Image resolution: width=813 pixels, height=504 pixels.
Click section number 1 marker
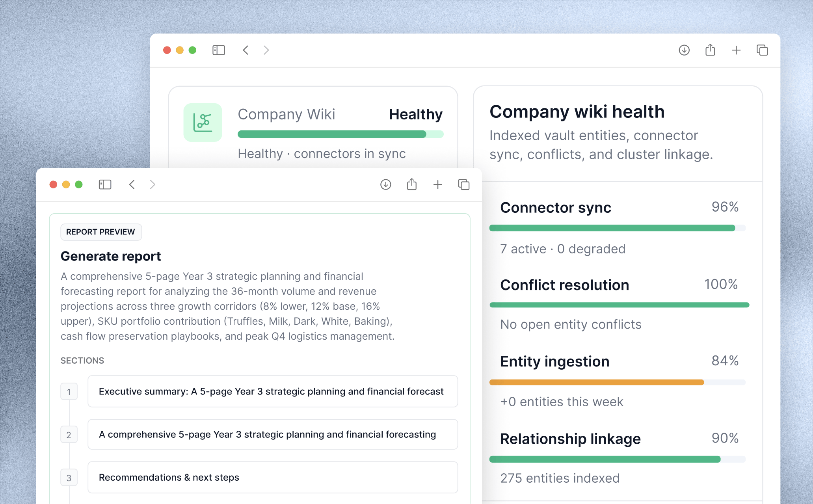pyautogui.click(x=69, y=392)
